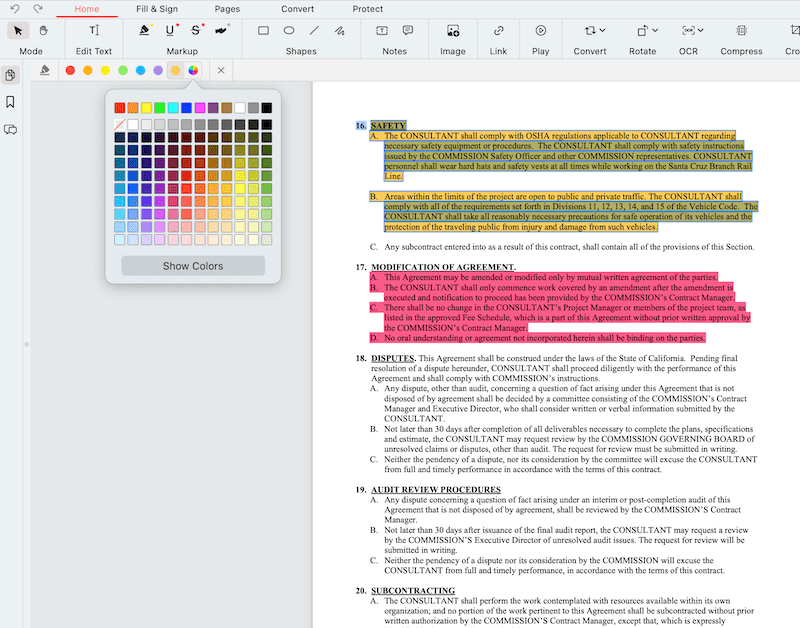Click the Redo arrow icon
The height and width of the screenshot is (628, 800).
click(38, 9)
